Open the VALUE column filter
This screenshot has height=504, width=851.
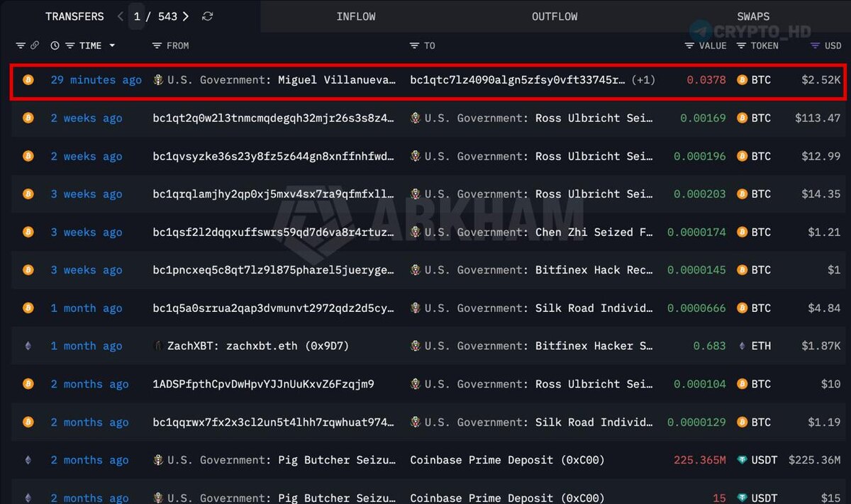pos(689,45)
